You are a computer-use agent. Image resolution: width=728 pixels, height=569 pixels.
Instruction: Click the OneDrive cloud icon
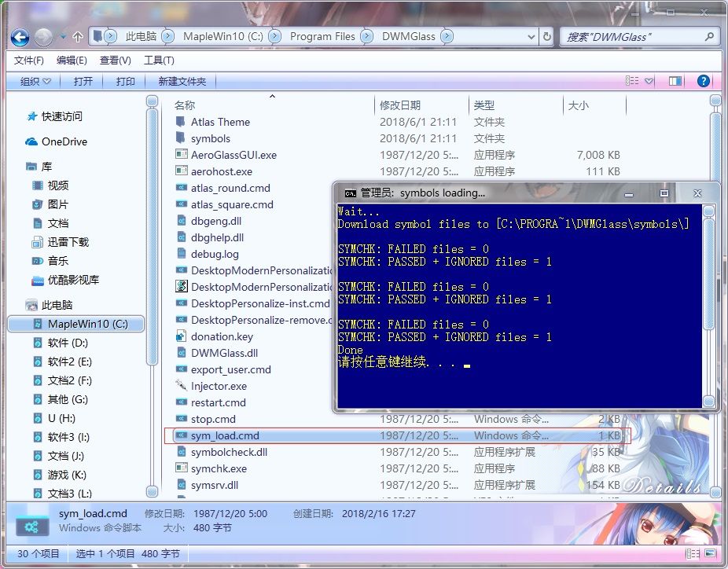point(31,141)
